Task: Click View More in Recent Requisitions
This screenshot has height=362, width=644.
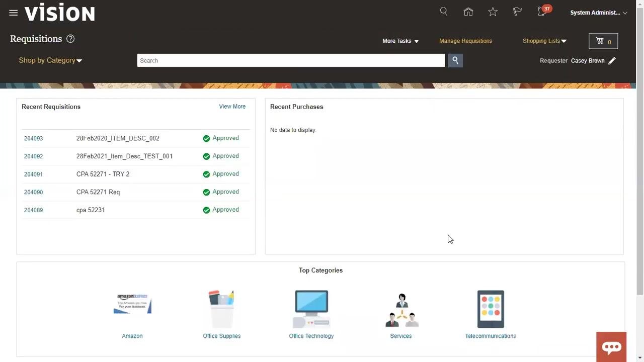Action: pyautogui.click(x=232, y=107)
